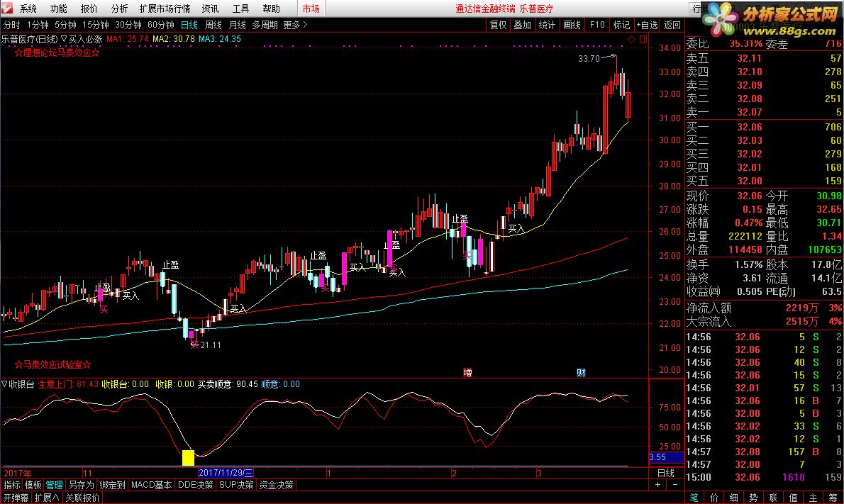Open the 资讯 menu
This screenshot has height=504, width=844.
[x=210, y=9]
